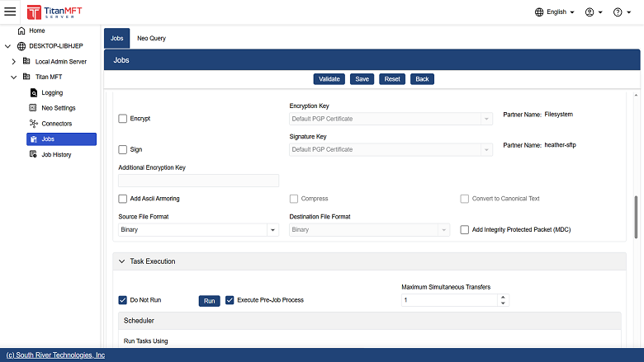Expand the Local Admin Server node

point(14,62)
